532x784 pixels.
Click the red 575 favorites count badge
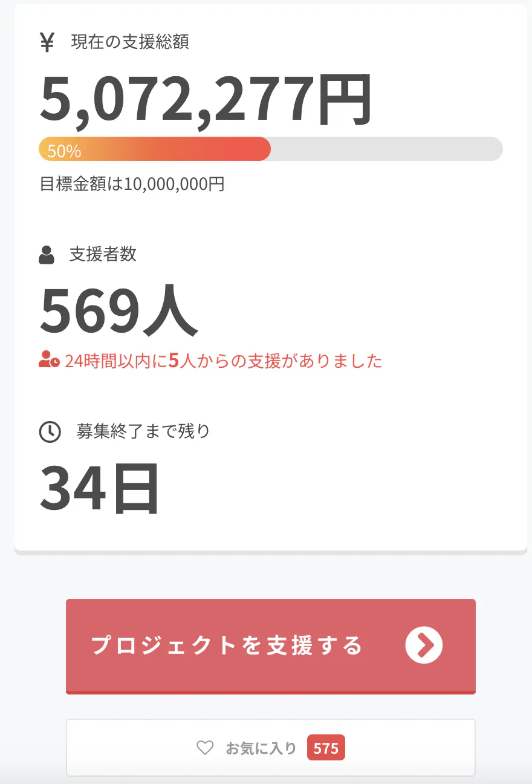pyautogui.click(x=326, y=748)
